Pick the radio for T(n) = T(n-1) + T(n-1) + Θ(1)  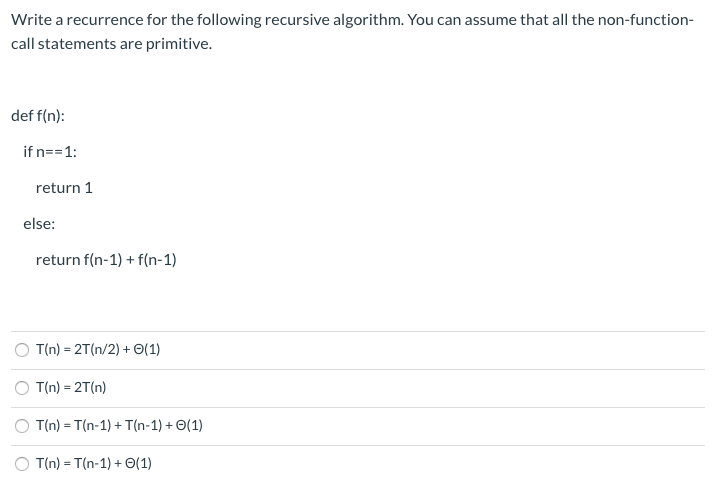click(22, 426)
